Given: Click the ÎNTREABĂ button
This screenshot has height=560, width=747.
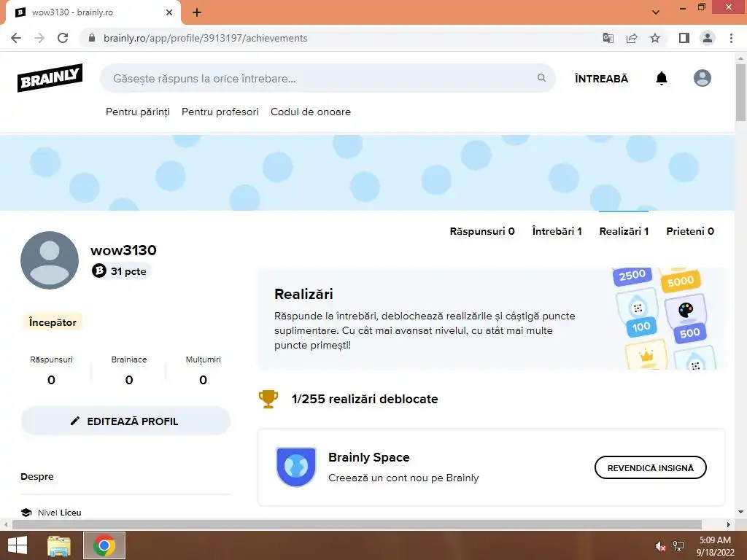Looking at the screenshot, I should (601, 79).
